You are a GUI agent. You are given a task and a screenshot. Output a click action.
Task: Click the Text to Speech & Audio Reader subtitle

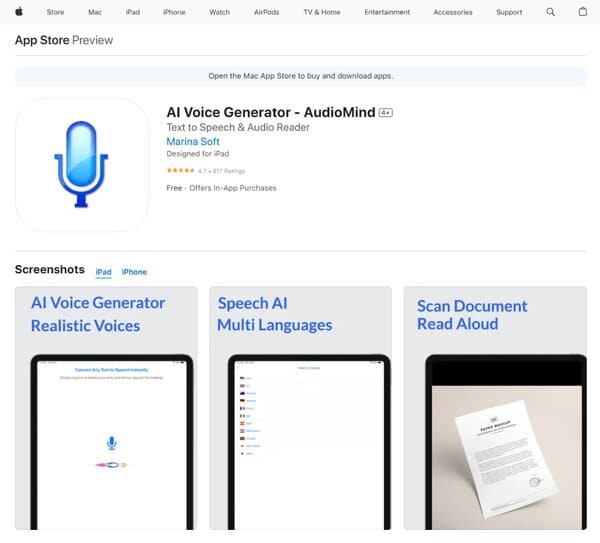(238, 127)
